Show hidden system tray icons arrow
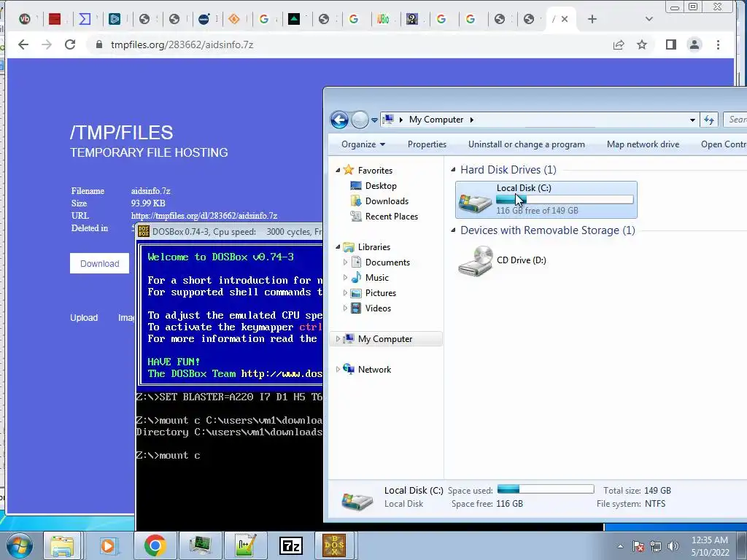This screenshot has width=747, height=560. (620, 546)
